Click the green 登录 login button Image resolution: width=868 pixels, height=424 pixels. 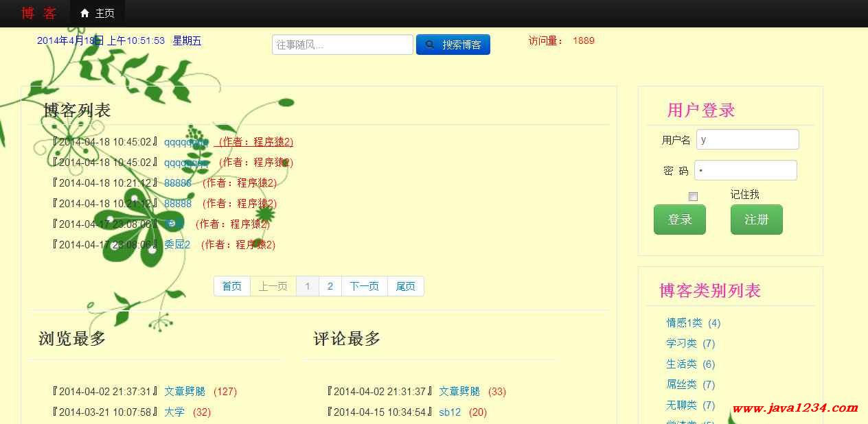coord(679,220)
